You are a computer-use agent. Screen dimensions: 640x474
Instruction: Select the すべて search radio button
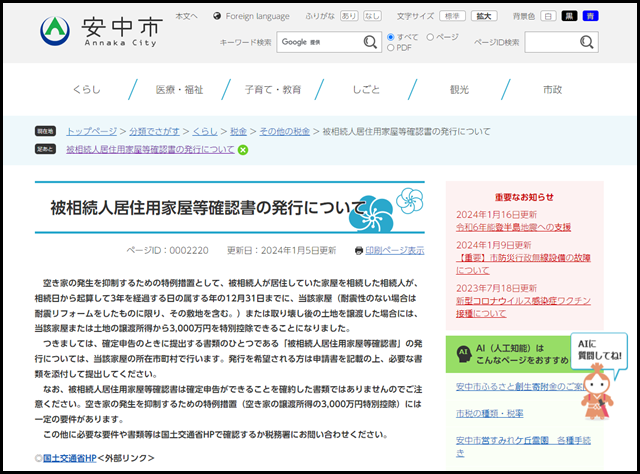[x=391, y=37]
